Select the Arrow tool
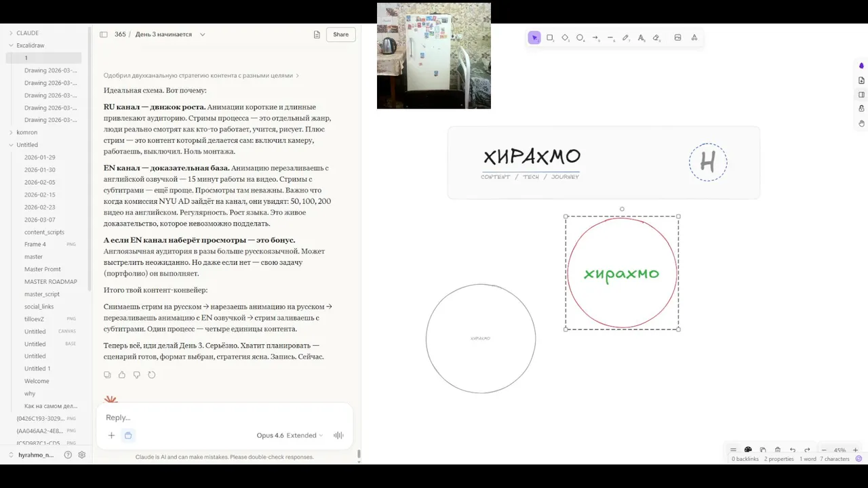This screenshot has width=868, height=488. (595, 38)
